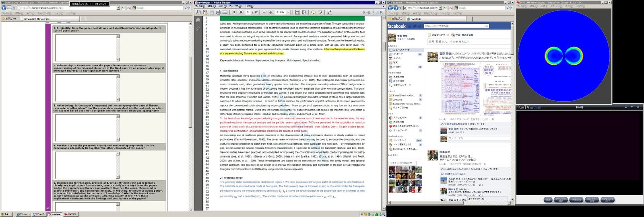Open address bar dropdown in Facebook browser

pos(441,8)
